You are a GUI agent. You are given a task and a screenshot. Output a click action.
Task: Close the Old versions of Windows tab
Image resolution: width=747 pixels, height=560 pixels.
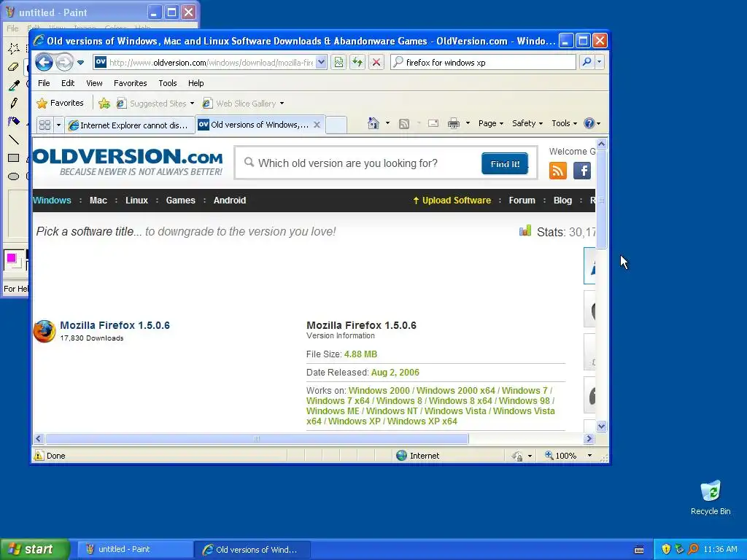pyautogui.click(x=317, y=125)
